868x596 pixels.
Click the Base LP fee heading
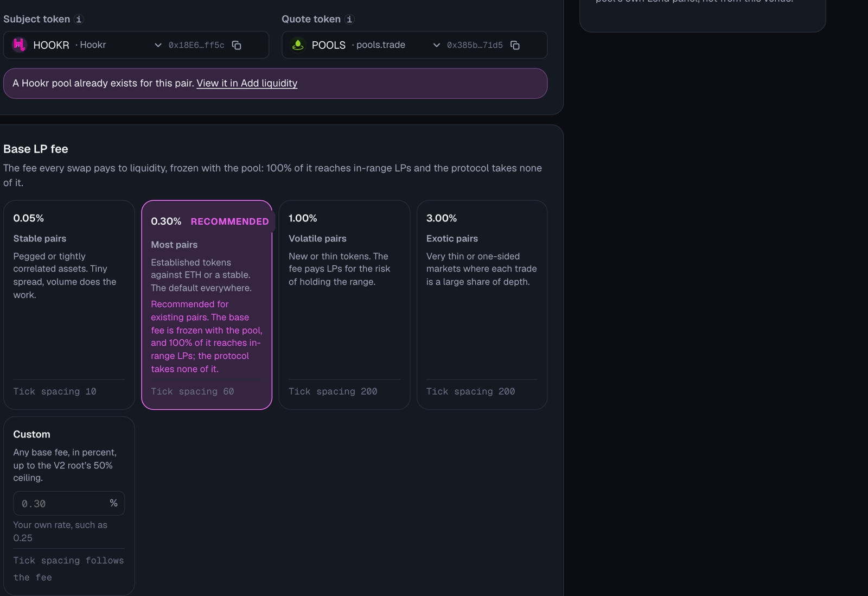[x=36, y=149]
